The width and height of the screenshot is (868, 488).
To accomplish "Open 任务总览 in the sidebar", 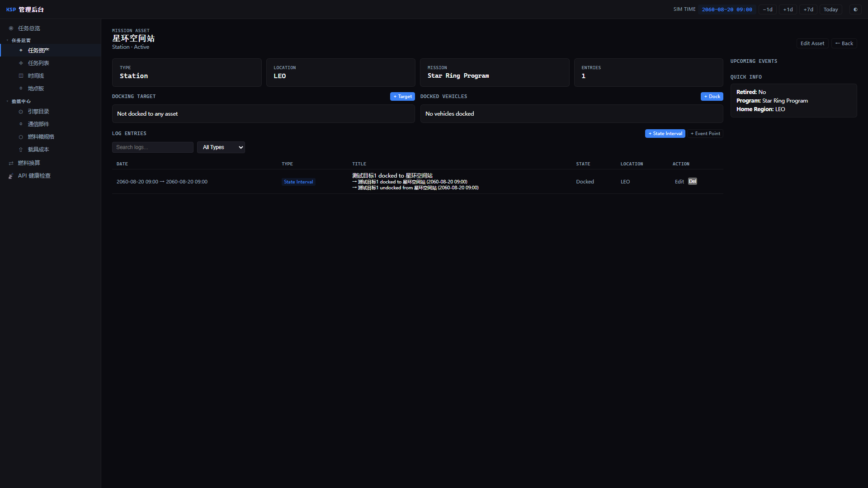I will [50, 28].
